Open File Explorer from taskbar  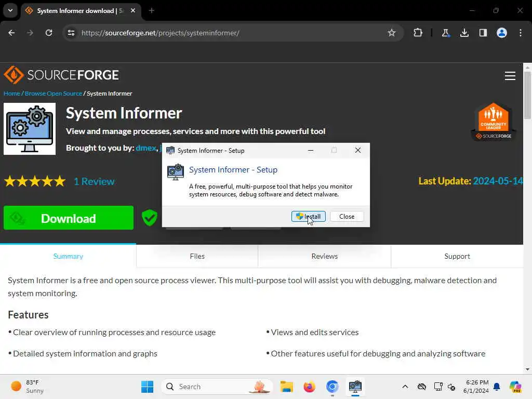(286, 387)
